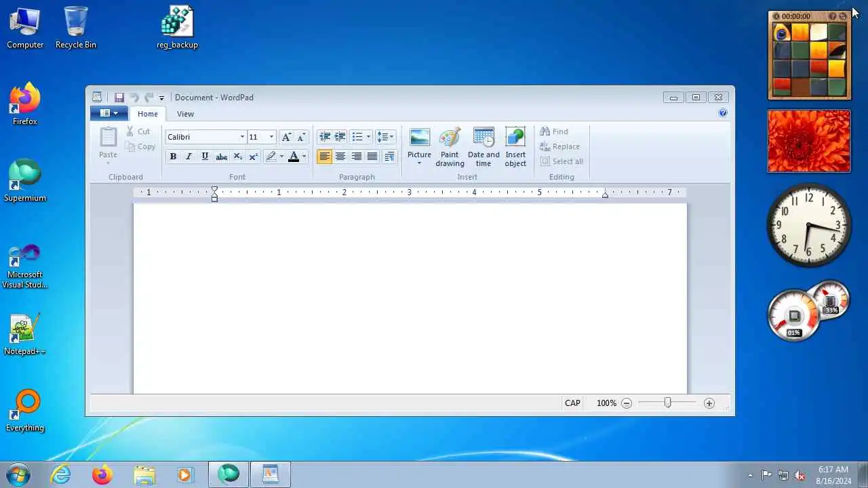Screen dimensions: 868x488
Task: Switch to the View ribbon tab
Action: click(185, 114)
